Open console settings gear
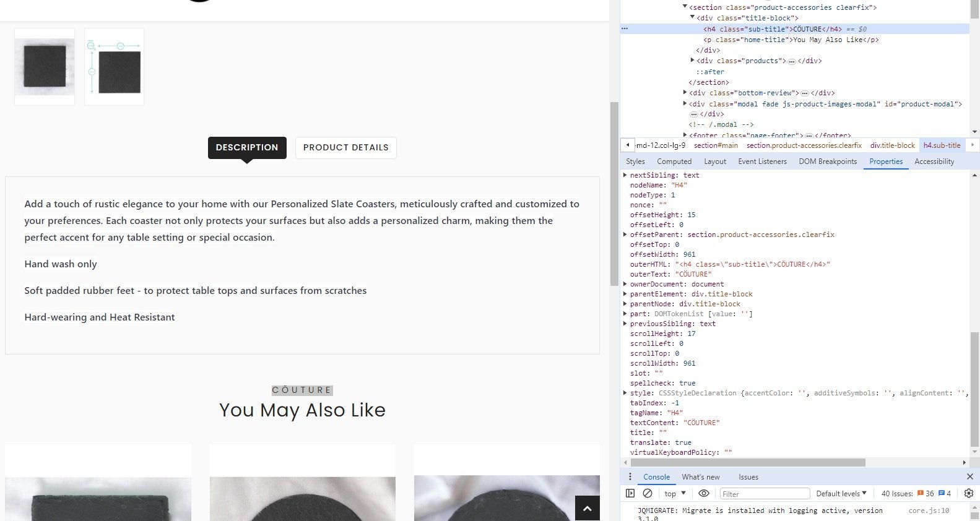This screenshot has width=980, height=521. tap(969, 493)
